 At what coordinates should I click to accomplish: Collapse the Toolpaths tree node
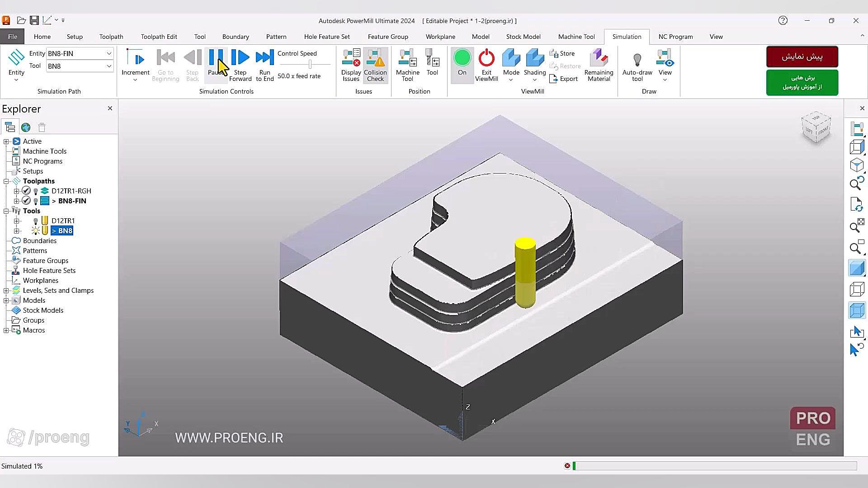coord(6,181)
